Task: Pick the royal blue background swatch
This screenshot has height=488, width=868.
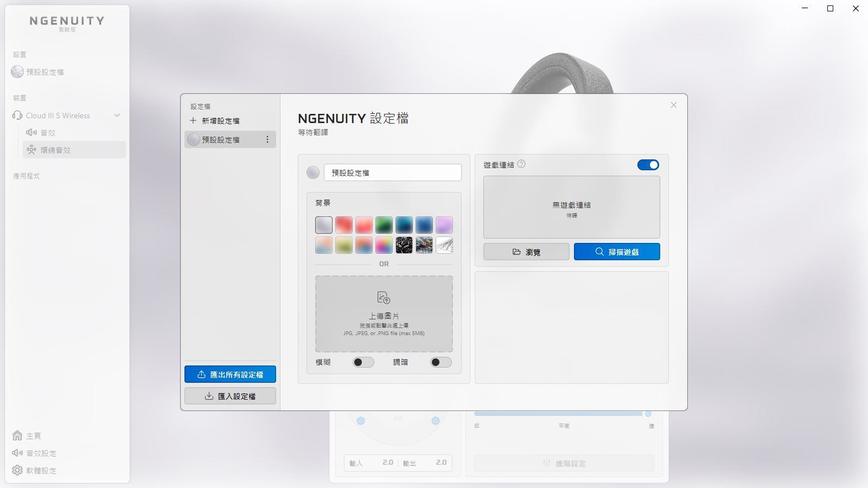Action: 424,224
